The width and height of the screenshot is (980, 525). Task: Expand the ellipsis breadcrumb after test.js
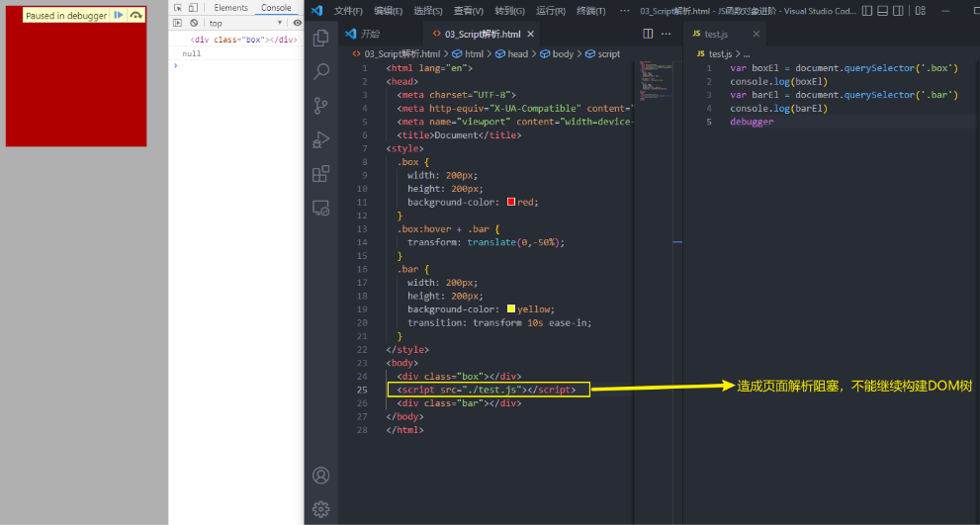coord(747,54)
